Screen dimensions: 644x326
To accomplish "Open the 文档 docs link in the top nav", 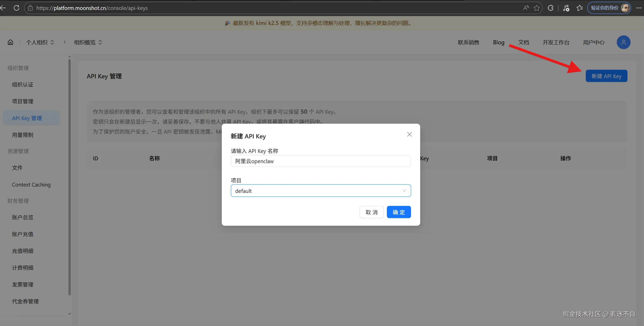I will (x=524, y=42).
